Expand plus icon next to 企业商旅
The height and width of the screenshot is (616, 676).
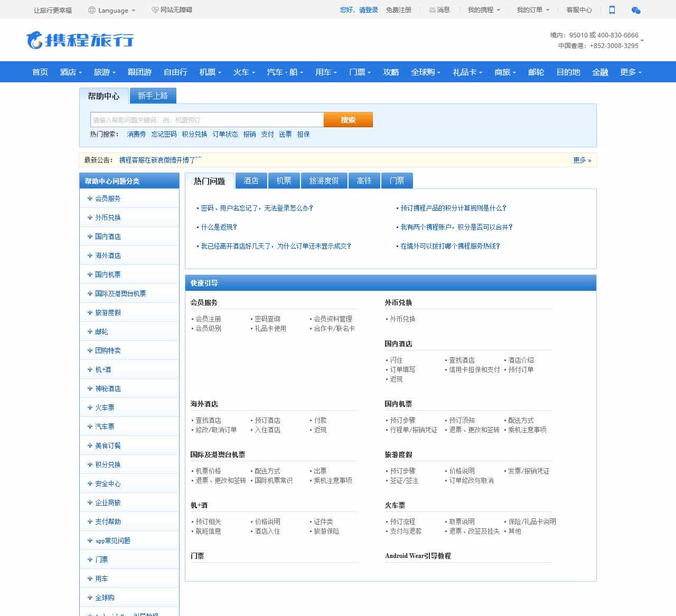tap(90, 503)
